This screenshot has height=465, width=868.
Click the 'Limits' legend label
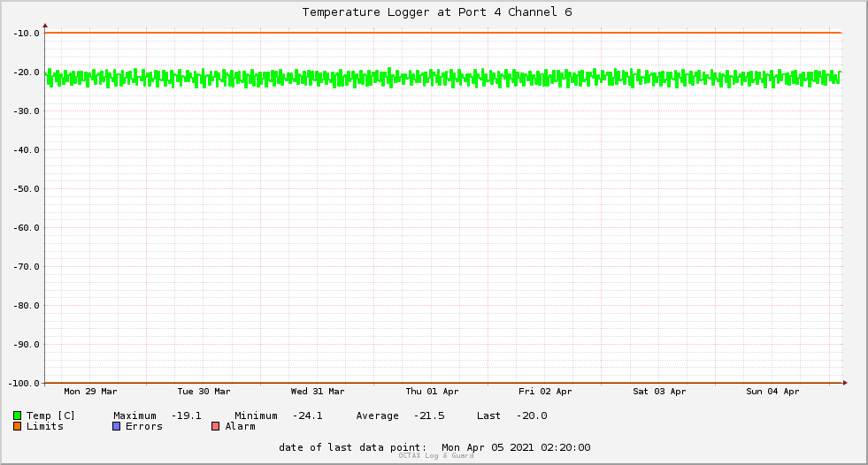45,426
